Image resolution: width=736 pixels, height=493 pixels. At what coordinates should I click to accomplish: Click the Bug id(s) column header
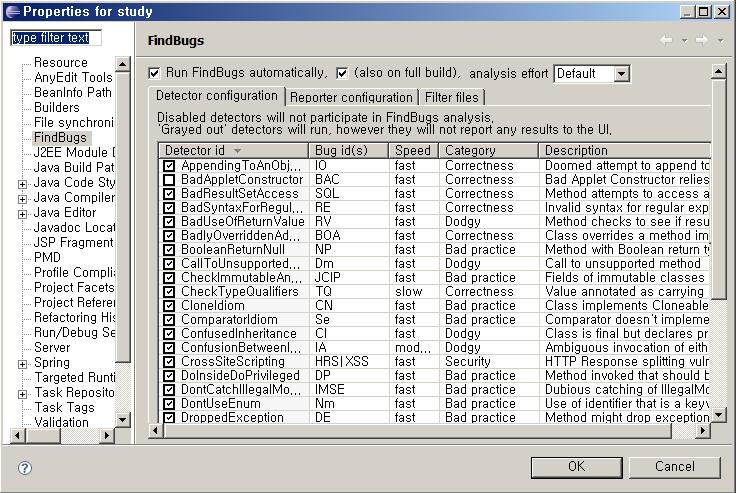[349, 150]
